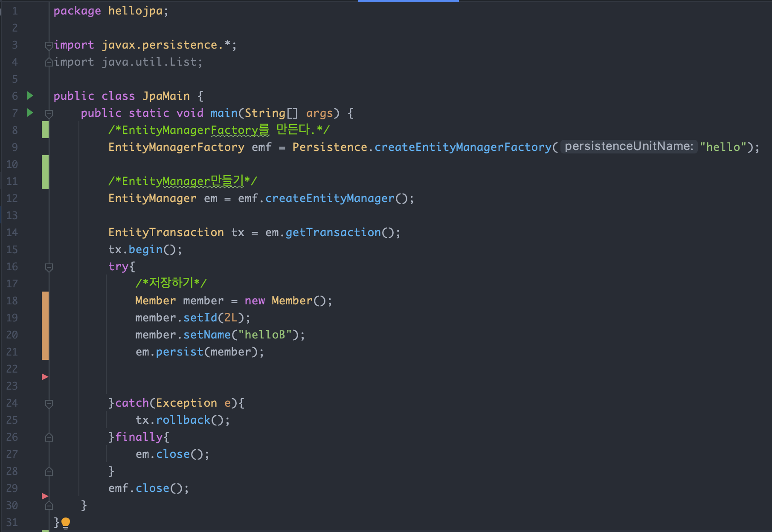Click the EntityTransaction type name
Viewport: 772px width, 532px height.
click(166, 232)
